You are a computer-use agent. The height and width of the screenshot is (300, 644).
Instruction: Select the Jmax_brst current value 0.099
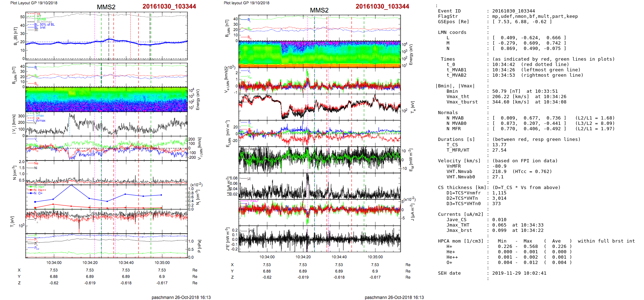(499, 230)
